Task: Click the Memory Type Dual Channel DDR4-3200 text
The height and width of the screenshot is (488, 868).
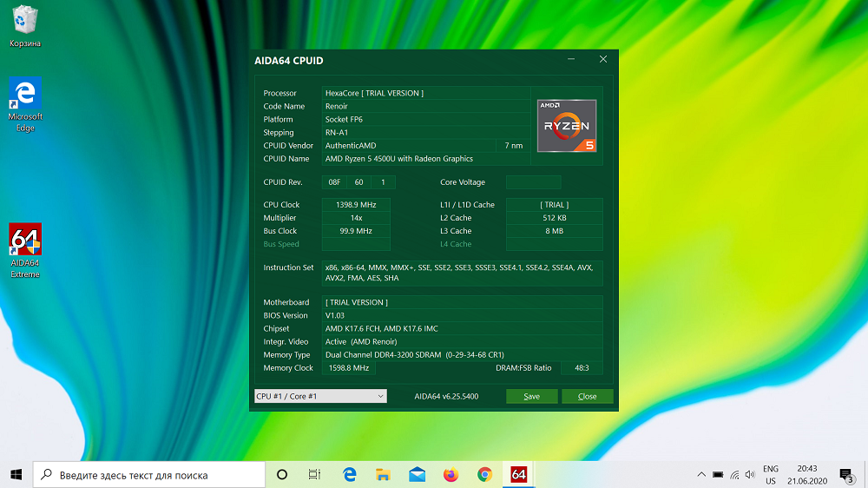Action: tap(415, 354)
